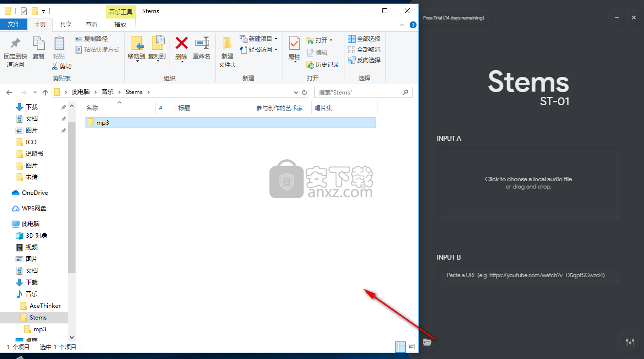Select 说明书 folder in navigation pane
The image size is (644, 359).
(35, 154)
